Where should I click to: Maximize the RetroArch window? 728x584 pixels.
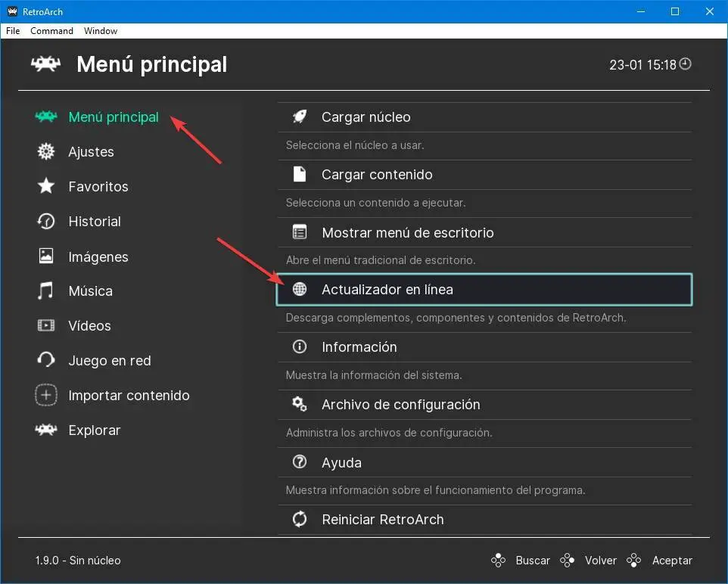[675, 11]
